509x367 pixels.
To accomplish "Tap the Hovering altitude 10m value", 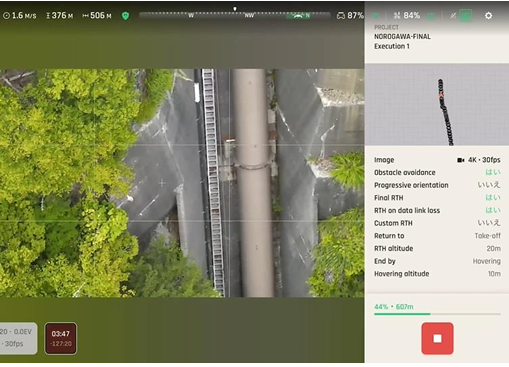I will coord(494,274).
